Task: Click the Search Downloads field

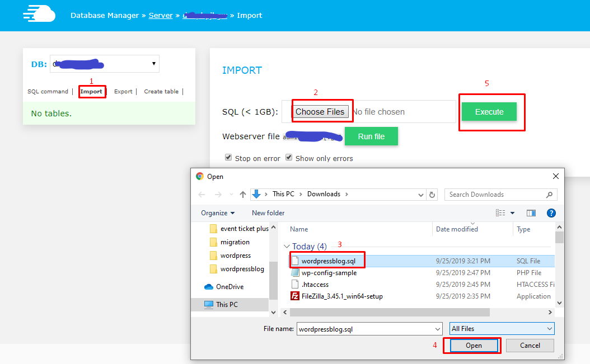Action: coord(495,195)
